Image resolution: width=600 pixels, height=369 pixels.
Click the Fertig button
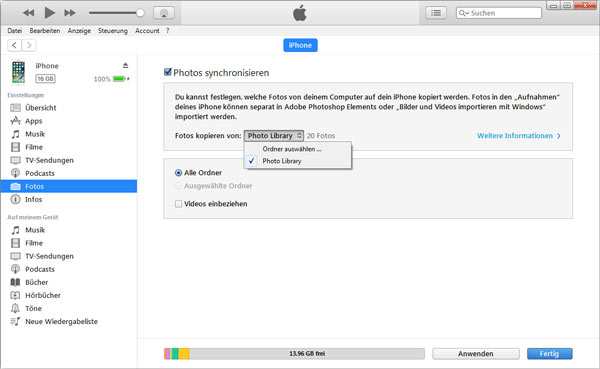pos(549,353)
